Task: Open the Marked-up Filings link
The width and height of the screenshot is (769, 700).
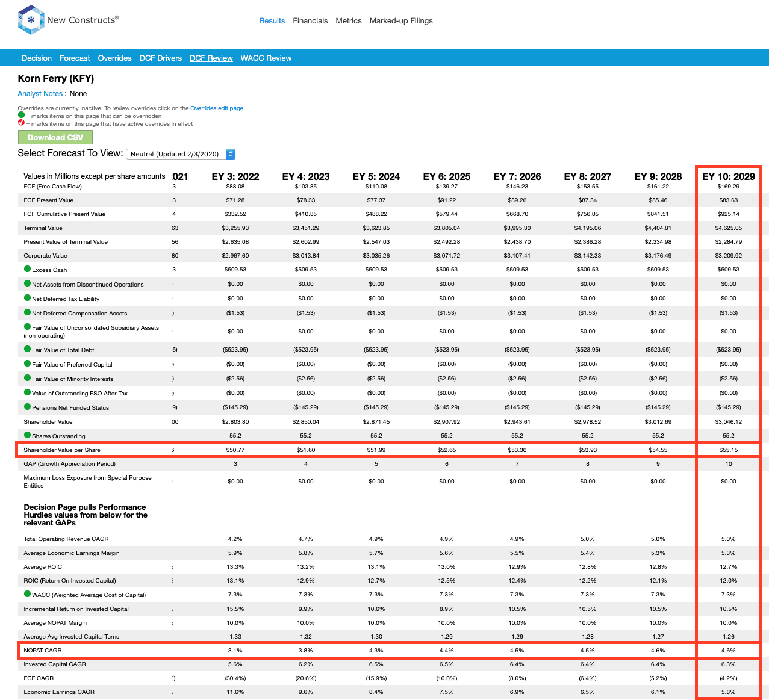Action: (401, 20)
